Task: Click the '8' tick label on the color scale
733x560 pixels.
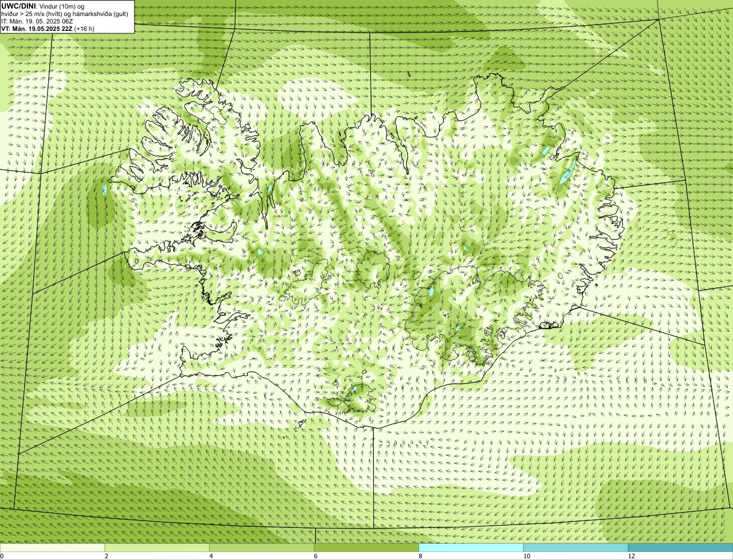Action: (420, 556)
